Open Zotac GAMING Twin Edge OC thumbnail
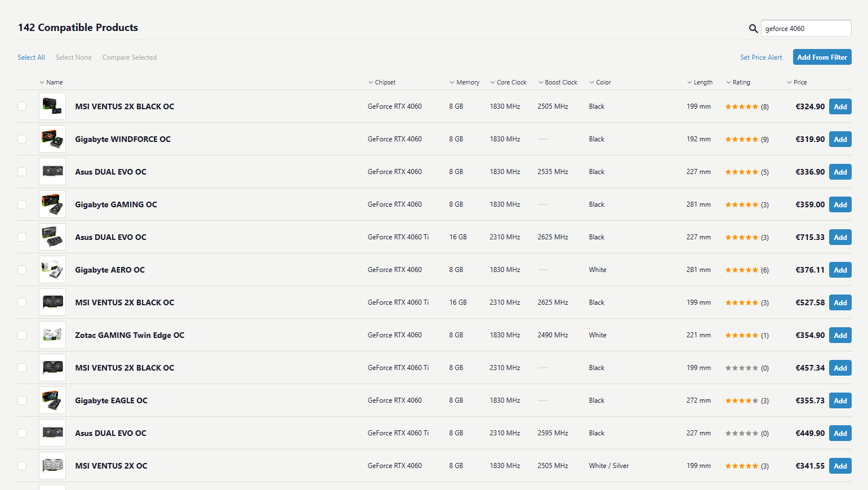This screenshot has width=868, height=490. tap(52, 335)
